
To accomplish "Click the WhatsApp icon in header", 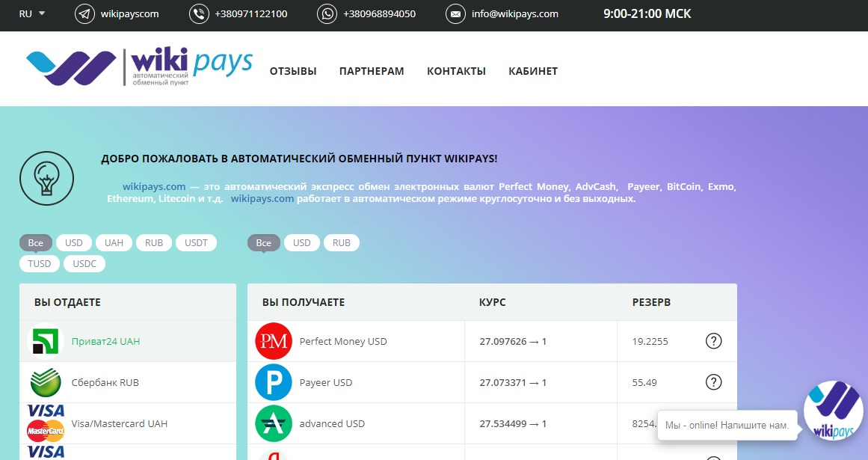I will 327,14.
